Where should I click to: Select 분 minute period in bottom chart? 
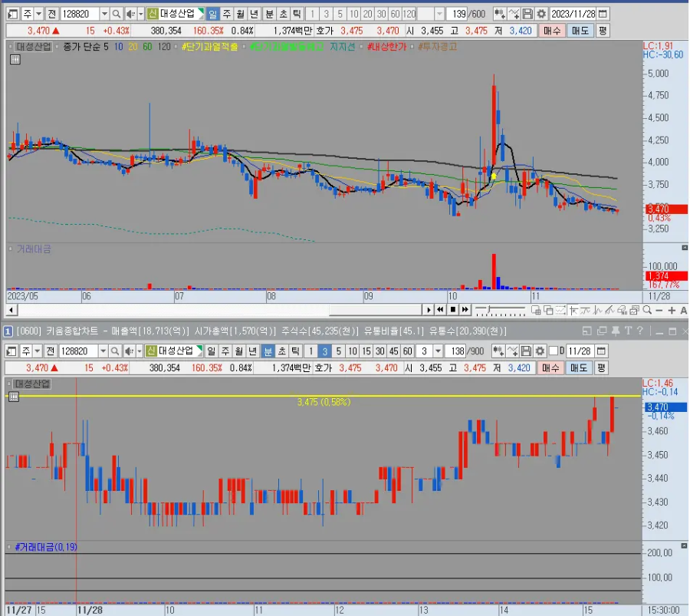click(268, 351)
